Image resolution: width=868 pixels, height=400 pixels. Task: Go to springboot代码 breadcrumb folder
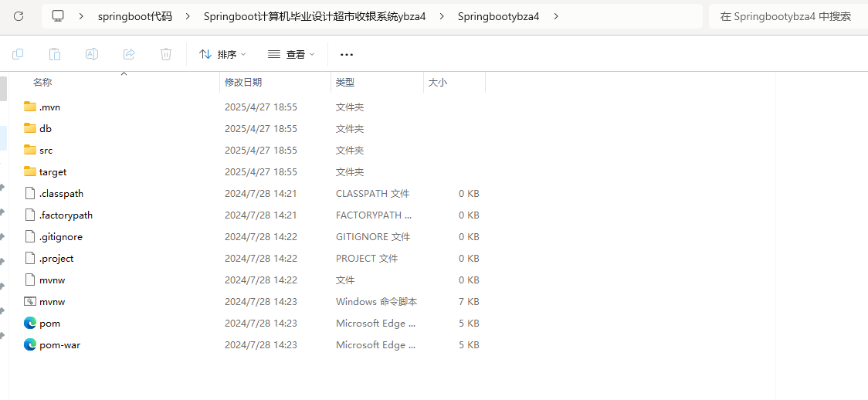point(135,16)
